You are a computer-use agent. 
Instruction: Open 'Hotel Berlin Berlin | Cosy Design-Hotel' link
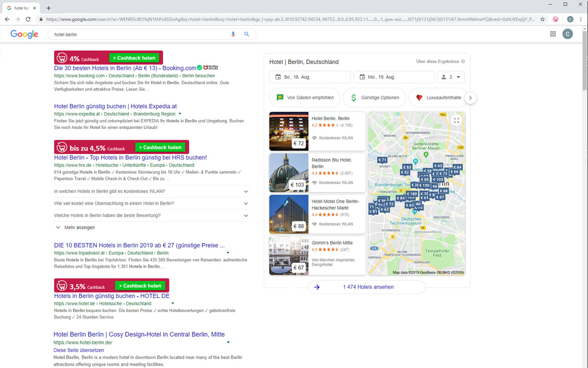pos(139,334)
